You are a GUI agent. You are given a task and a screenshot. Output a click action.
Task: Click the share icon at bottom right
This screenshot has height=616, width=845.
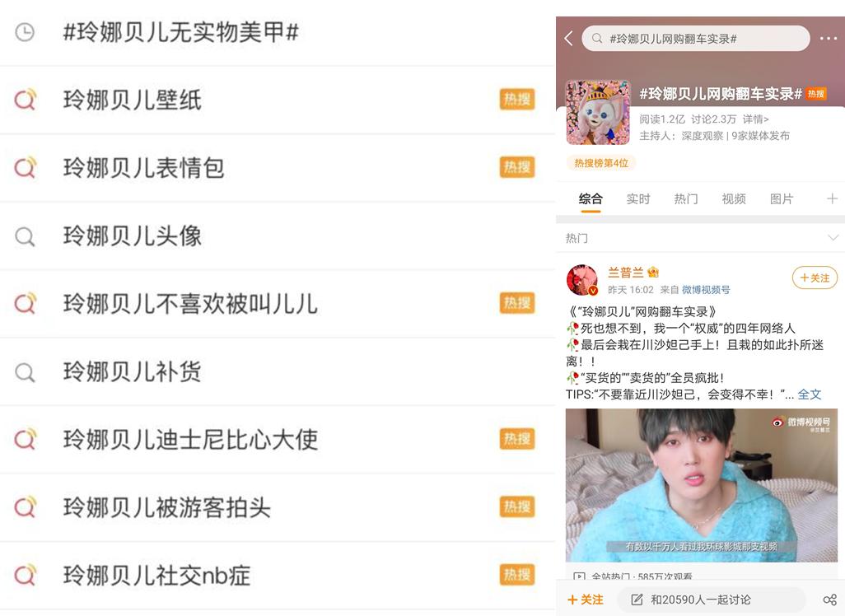click(x=830, y=600)
